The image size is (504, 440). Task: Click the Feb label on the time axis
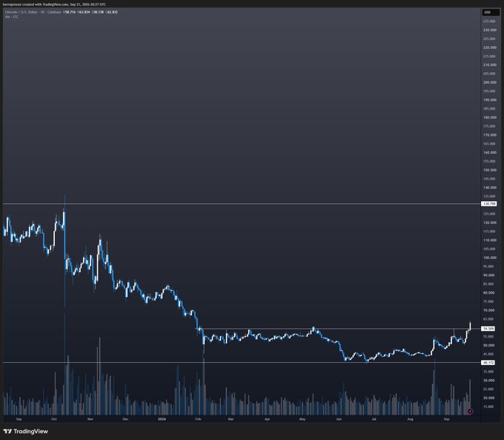(198, 419)
